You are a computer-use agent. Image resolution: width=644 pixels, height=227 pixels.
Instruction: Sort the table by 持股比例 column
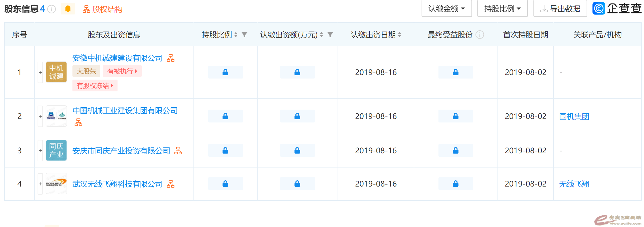tap(236, 35)
